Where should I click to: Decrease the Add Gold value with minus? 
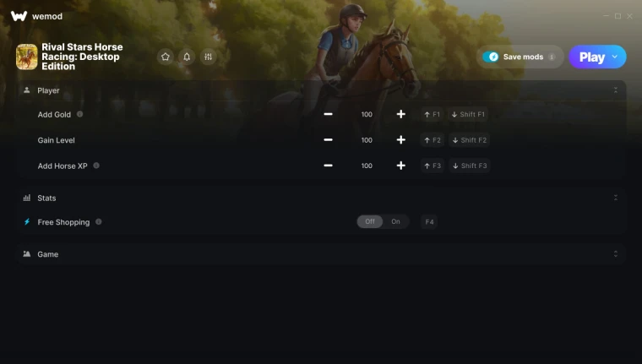pyautogui.click(x=328, y=114)
